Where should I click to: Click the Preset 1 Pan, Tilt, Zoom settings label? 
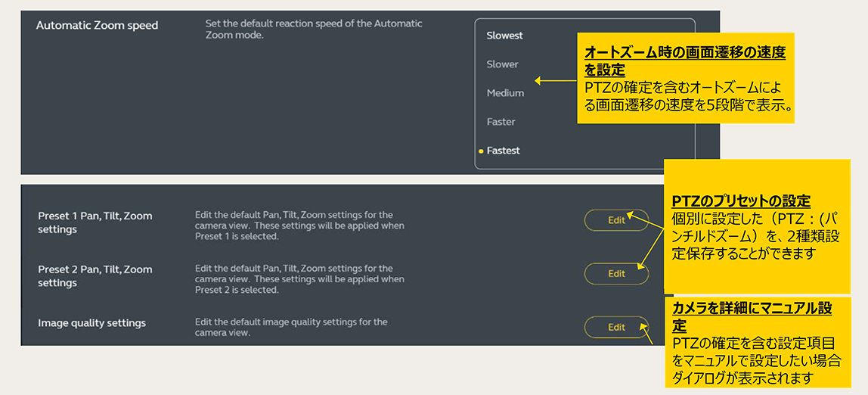click(x=95, y=222)
